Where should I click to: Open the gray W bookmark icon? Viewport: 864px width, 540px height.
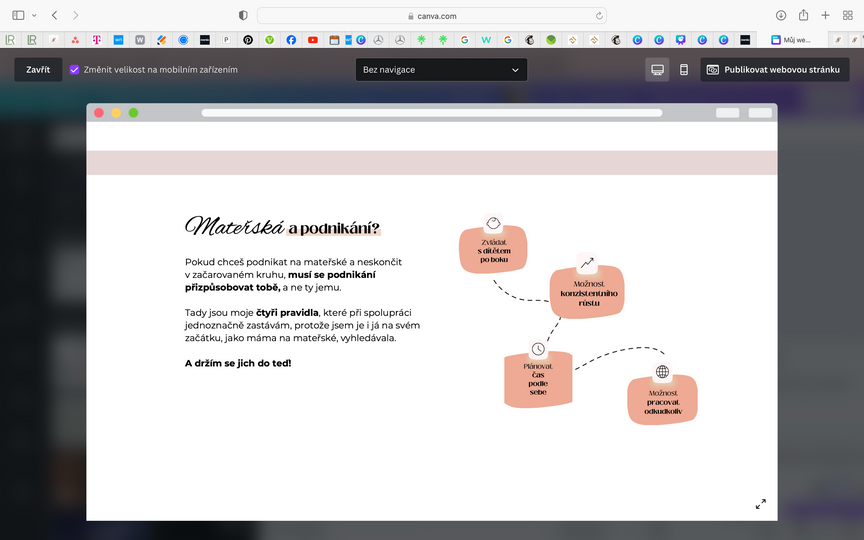pyautogui.click(x=140, y=40)
